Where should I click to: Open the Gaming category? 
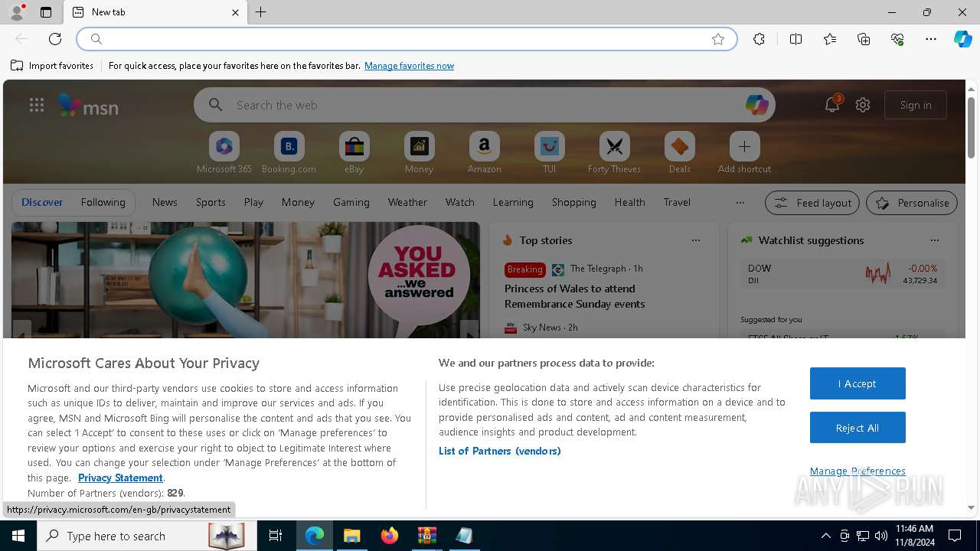coord(351,202)
